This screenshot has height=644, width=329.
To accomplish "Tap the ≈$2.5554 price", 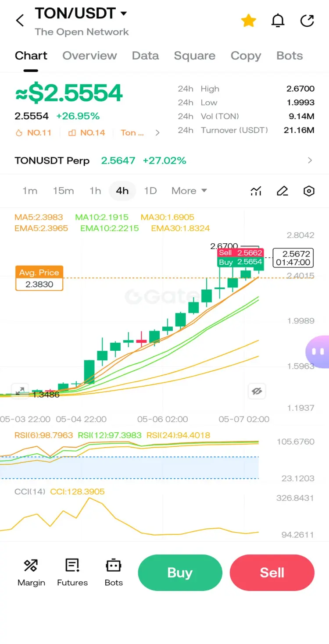I will coord(69,93).
